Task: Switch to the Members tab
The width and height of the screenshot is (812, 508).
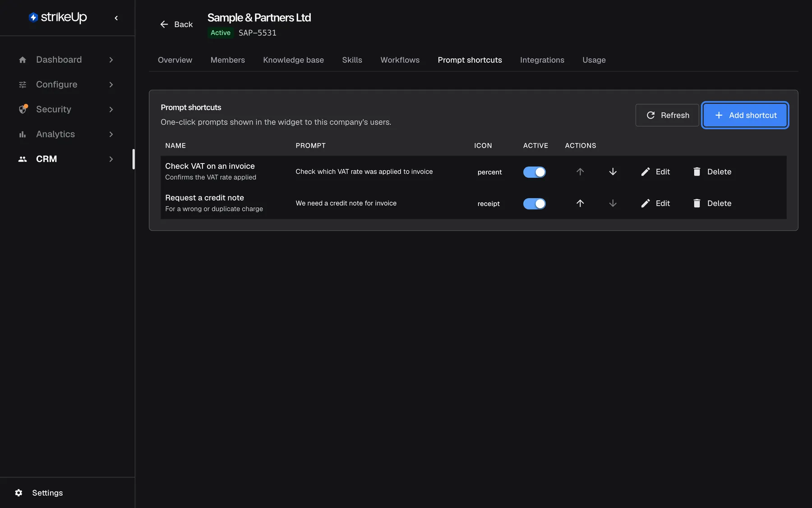Action: tap(228, 60)
